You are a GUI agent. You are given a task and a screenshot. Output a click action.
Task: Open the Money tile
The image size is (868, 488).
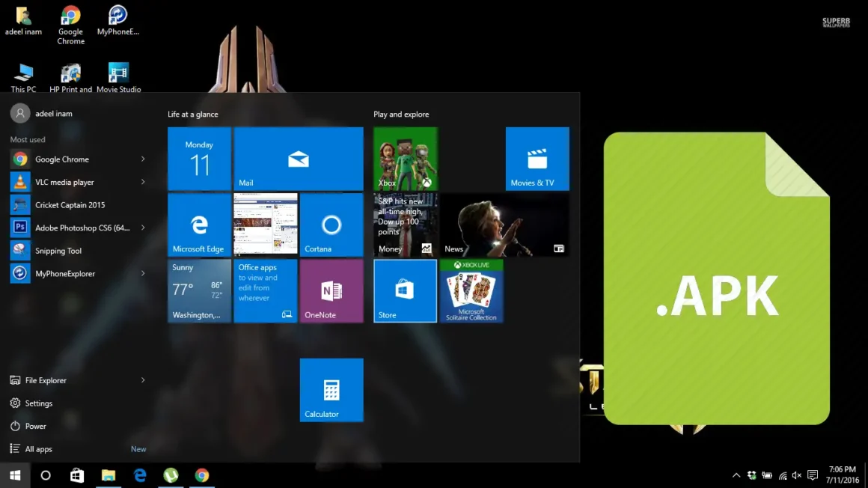[x=406, y=225]
